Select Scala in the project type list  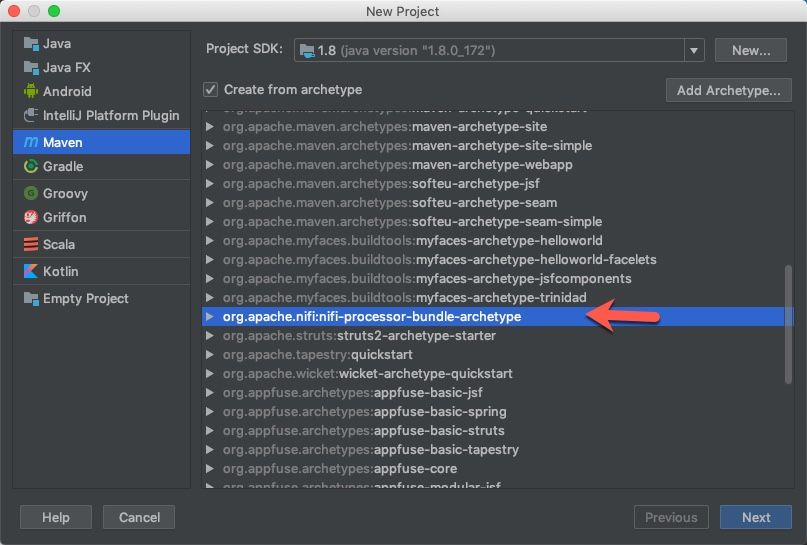[58, 245]
